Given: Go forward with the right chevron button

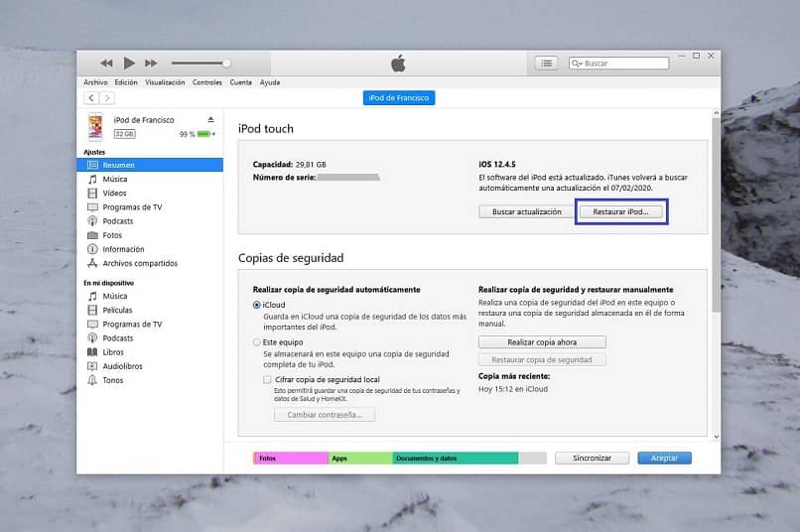Looking at the screenshot, I should pos(106,98).
